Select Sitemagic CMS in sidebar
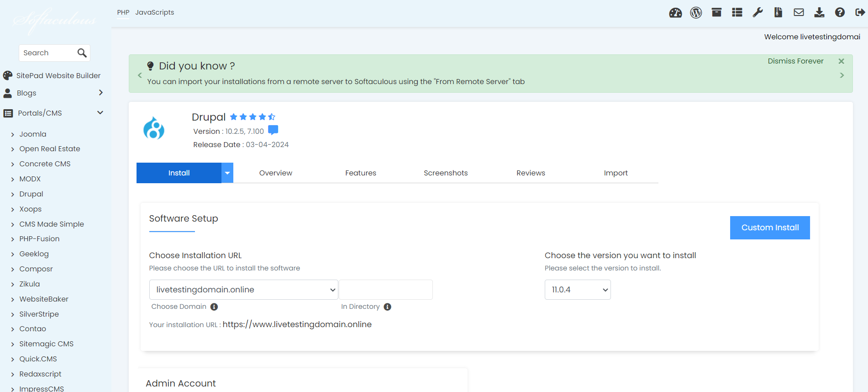 (46, 344)
